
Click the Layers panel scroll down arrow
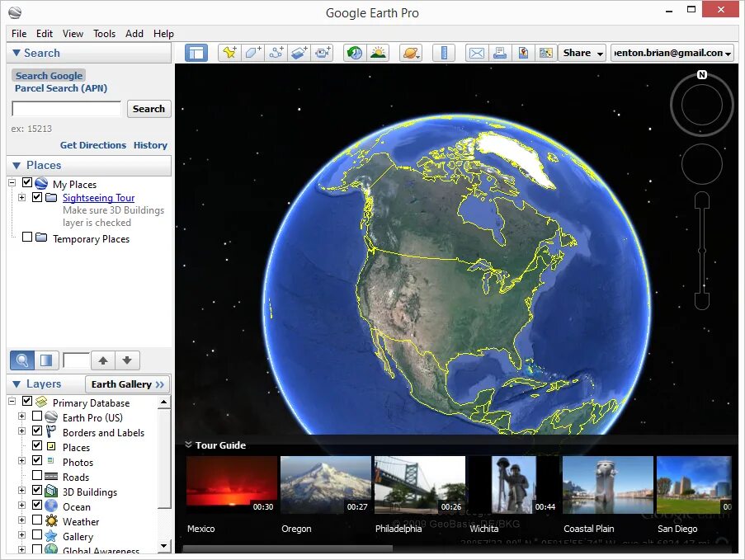pyautogui.click(x=164, y=546)
